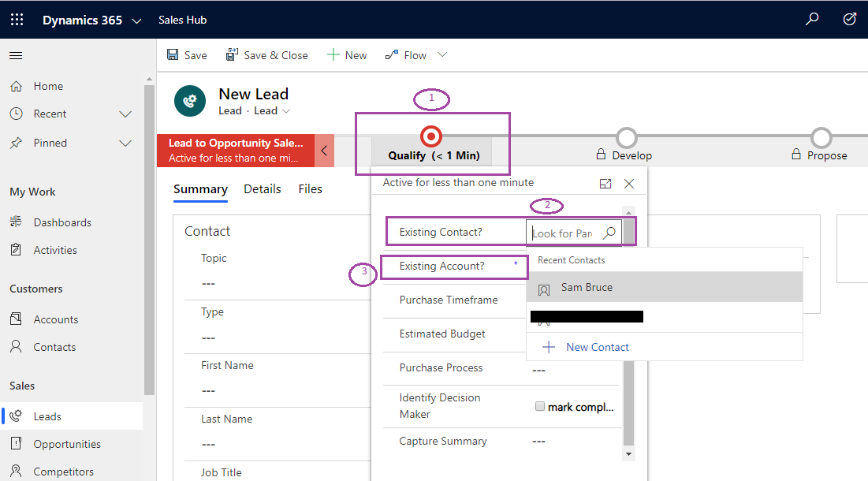
Task: Open the Flow dropdown arrow
Action: (441, 54)
